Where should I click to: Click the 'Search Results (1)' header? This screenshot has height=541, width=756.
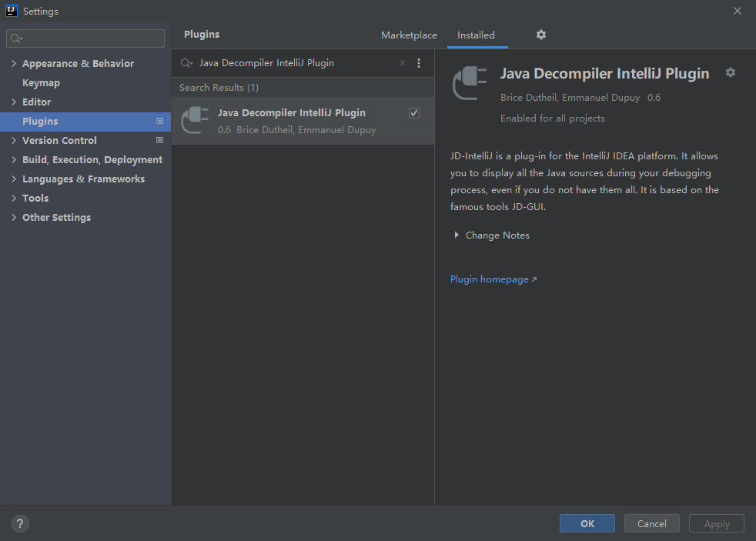219,87
